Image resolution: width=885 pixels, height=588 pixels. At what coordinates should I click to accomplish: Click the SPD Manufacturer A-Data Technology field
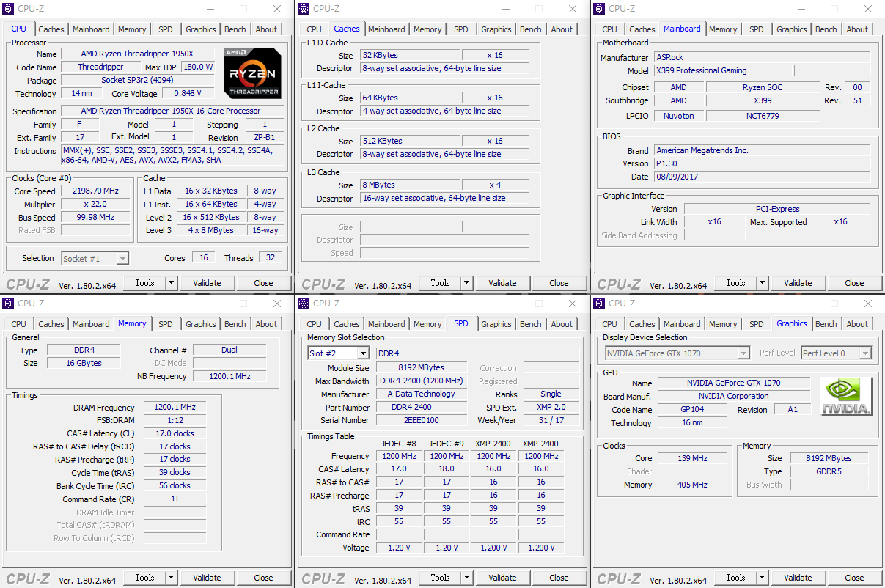coord(421,394)
